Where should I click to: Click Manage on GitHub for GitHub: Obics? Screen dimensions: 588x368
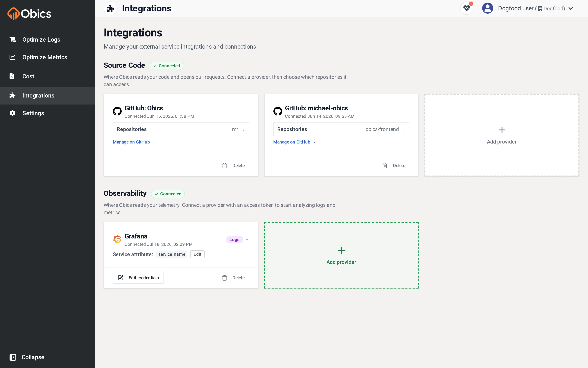[x=134, y=142]
